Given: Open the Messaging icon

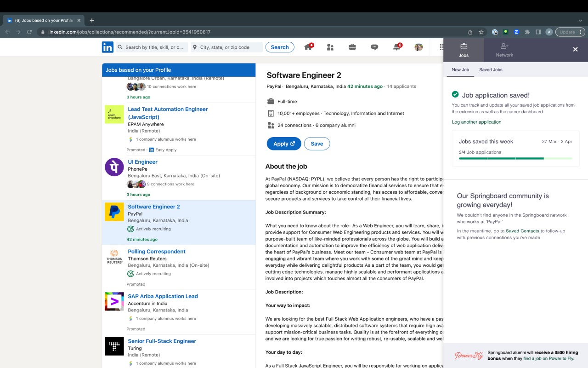Looking at the screenshot, I should click(374, 46).
